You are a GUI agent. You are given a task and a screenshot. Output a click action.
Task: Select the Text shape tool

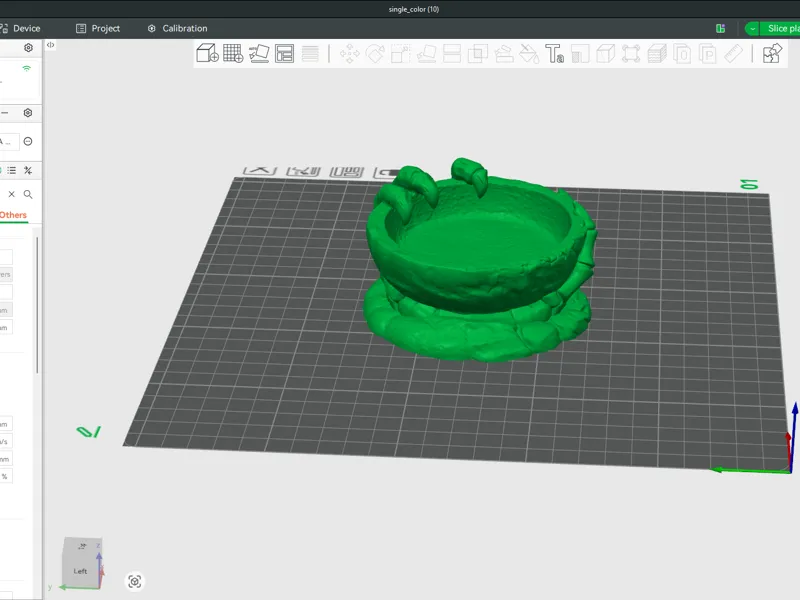[555, 53]
